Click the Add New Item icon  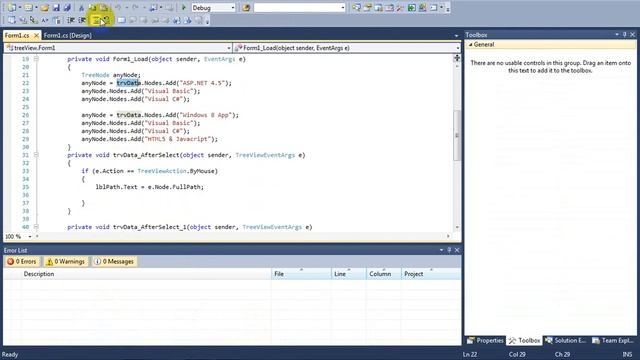tap(28, 8)
